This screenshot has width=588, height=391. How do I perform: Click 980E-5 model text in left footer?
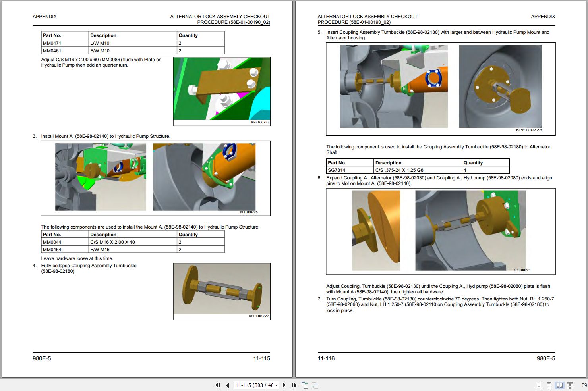42,358
